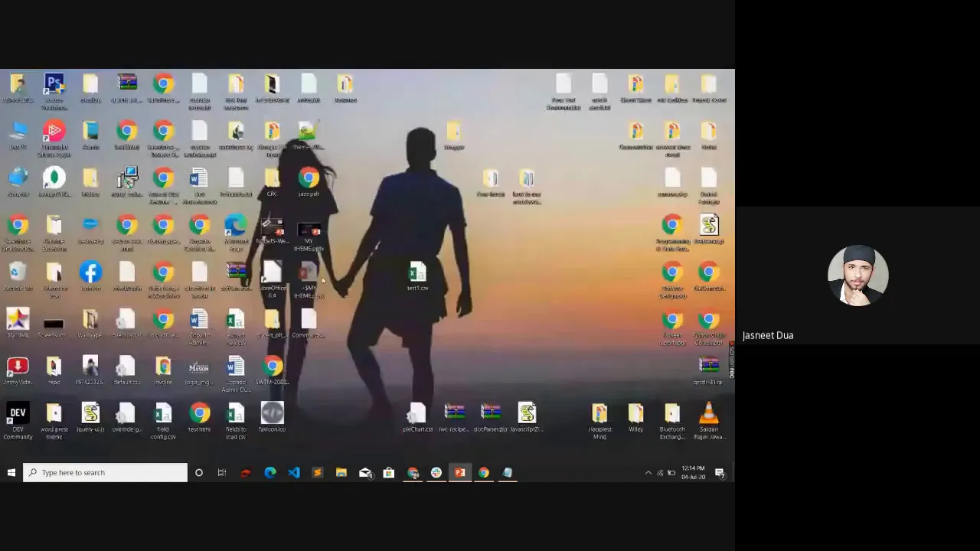The image size is (980, 551).
Task: Select the test1.csv file on desktop
Action: [417, 277]
